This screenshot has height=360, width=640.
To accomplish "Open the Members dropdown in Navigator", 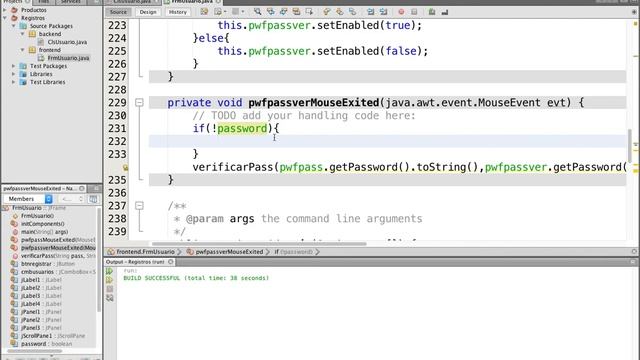I will point(28,199).
